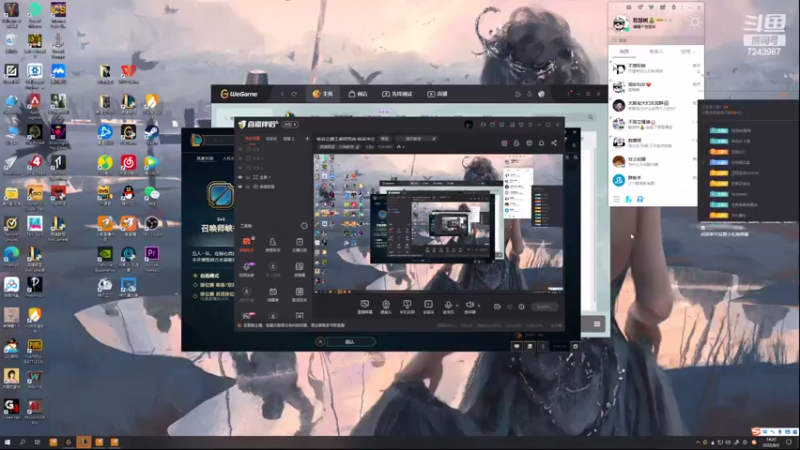800x450 pixels.
Task: Expand the third tab dropdown in the QQ window
Action: click(x=688, y=52)
